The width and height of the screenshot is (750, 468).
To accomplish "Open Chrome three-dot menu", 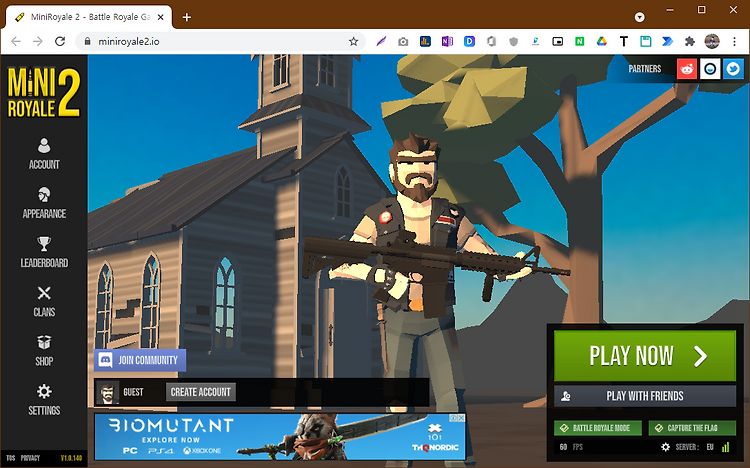I will pos(734,42).
